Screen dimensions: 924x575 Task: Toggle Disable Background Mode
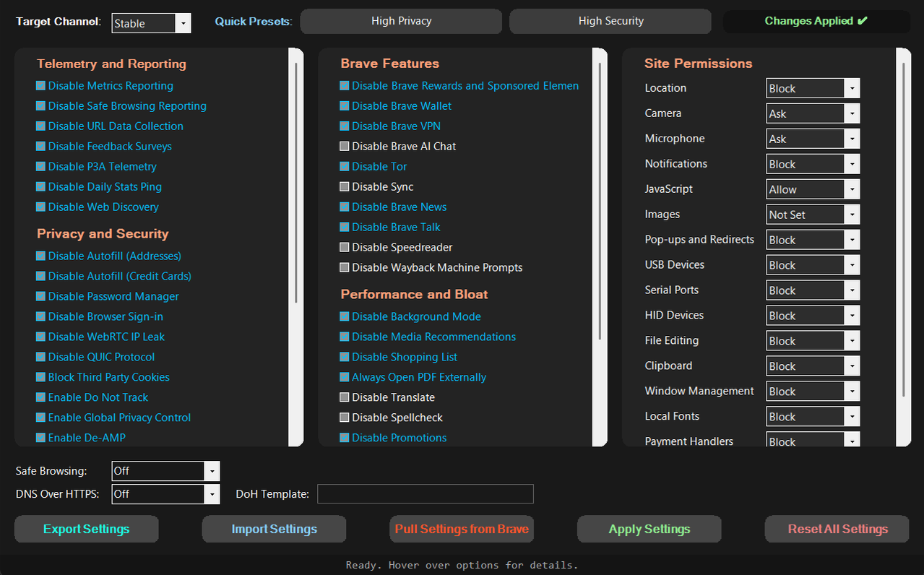coord(410,317)
